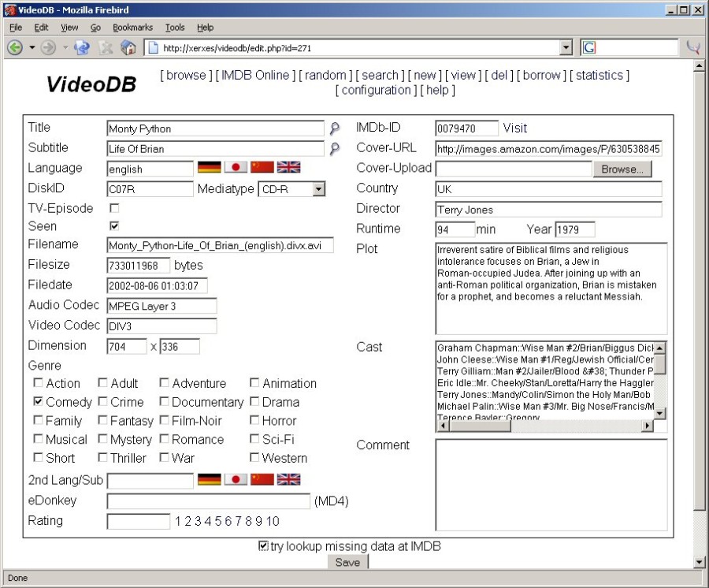Viewport: 709px width, 588px height.
Task: Click the Rating input field
Action: tap(139, 521)
